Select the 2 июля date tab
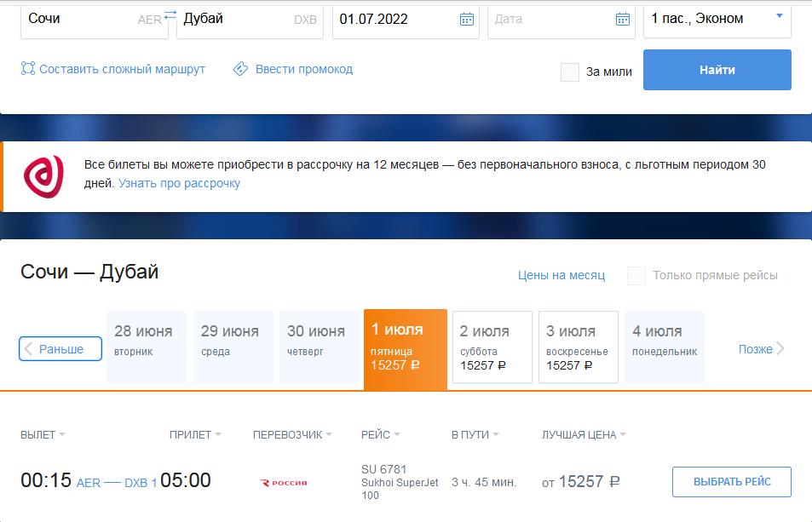The height and width of the screenshot is (522, 812). pyautogui.click(x=492, y=347)
